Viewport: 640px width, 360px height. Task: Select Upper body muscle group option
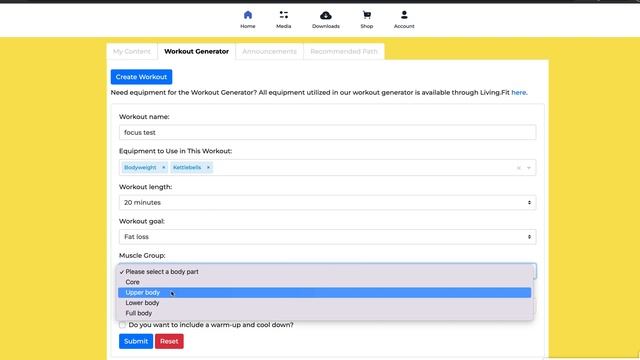coord(324,293)
